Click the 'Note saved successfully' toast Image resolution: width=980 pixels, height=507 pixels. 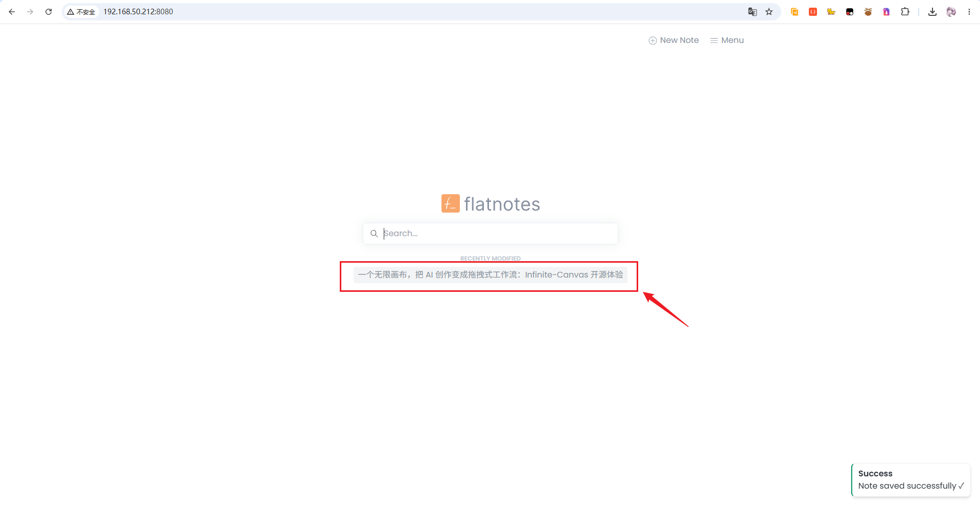tap(911, 480)
